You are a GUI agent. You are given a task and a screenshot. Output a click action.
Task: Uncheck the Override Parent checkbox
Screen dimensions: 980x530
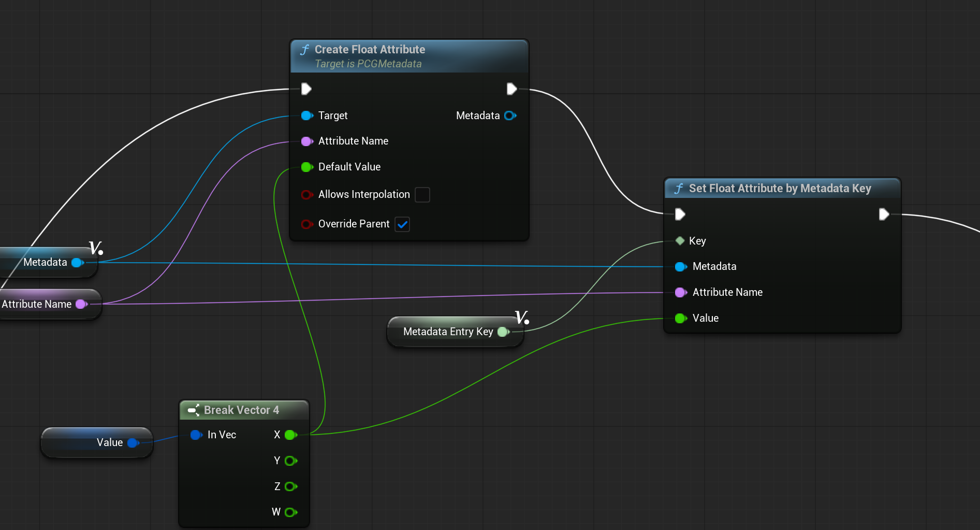point(402,224)
